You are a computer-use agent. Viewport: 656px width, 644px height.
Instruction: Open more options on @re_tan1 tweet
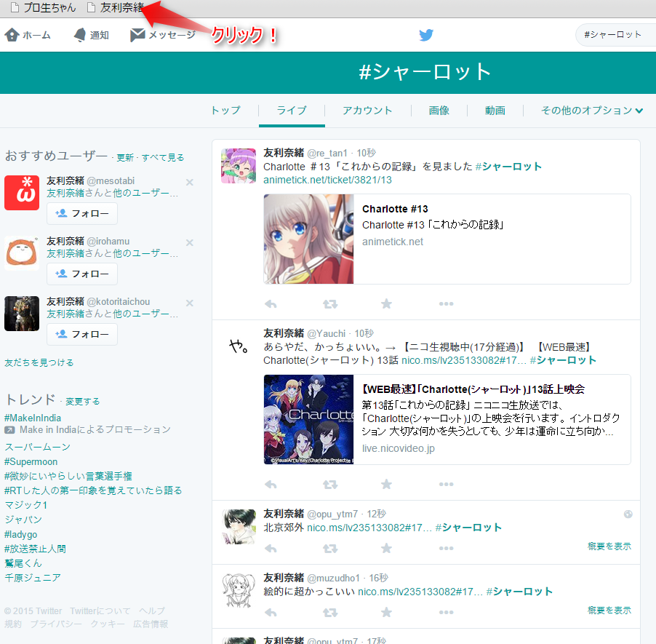(446, 304)
